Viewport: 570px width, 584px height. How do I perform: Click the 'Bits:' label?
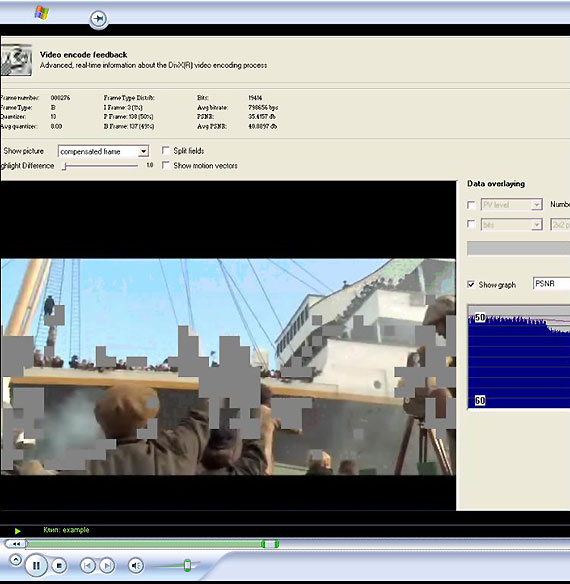203,98
